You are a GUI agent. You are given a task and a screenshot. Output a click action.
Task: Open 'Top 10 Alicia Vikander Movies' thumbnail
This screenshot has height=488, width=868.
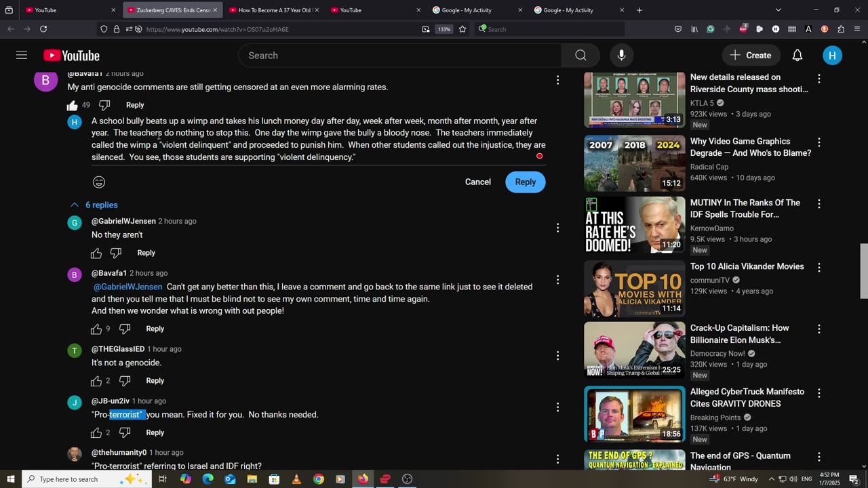(635, 289)
